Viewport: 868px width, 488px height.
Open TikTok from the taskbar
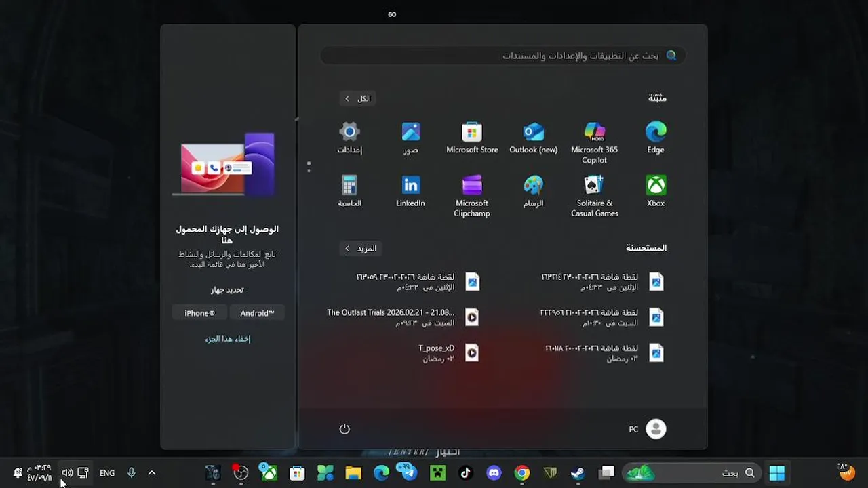(x=465, y=473)
